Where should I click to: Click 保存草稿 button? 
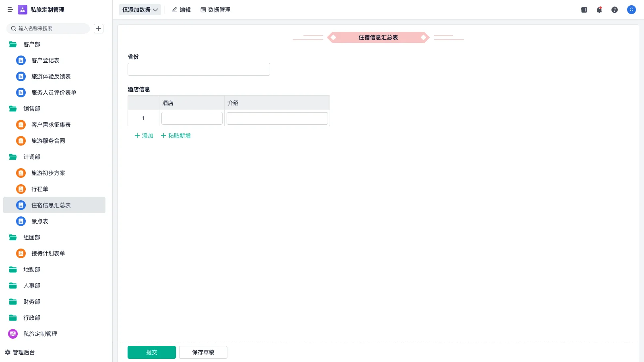[203, 352]
